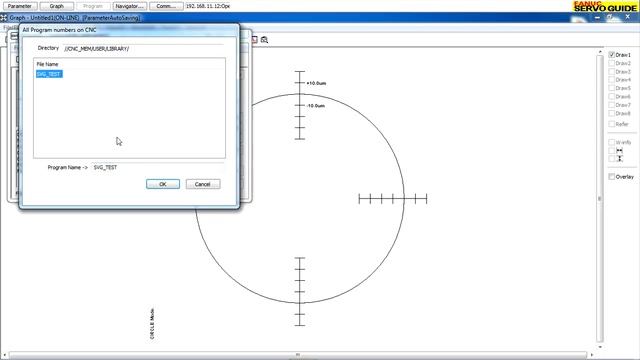Click Cancel in the program dialog
This screenshot has height=360, width=640.
pos(203,184)
